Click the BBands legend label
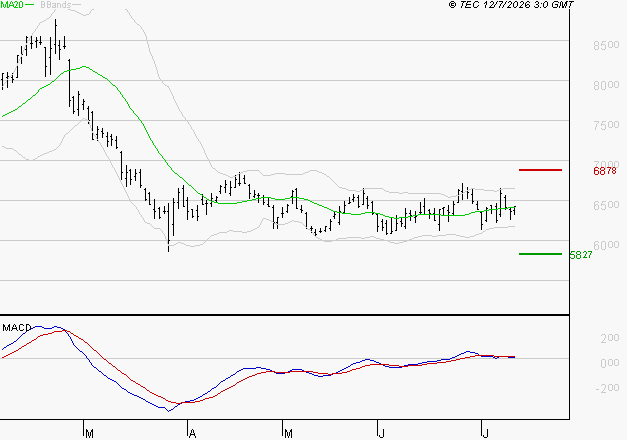This screenshot has width=627, height=440. coord(56,5)
